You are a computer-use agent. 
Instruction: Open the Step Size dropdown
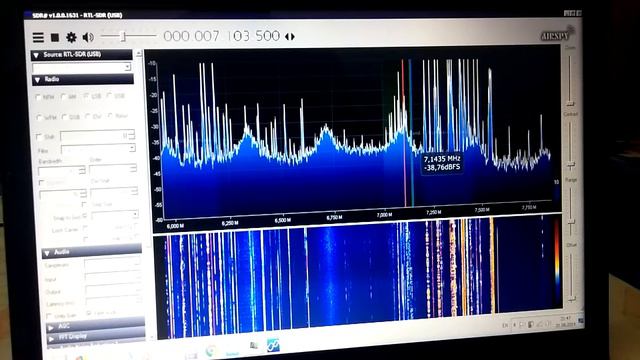tap(115, 216)
